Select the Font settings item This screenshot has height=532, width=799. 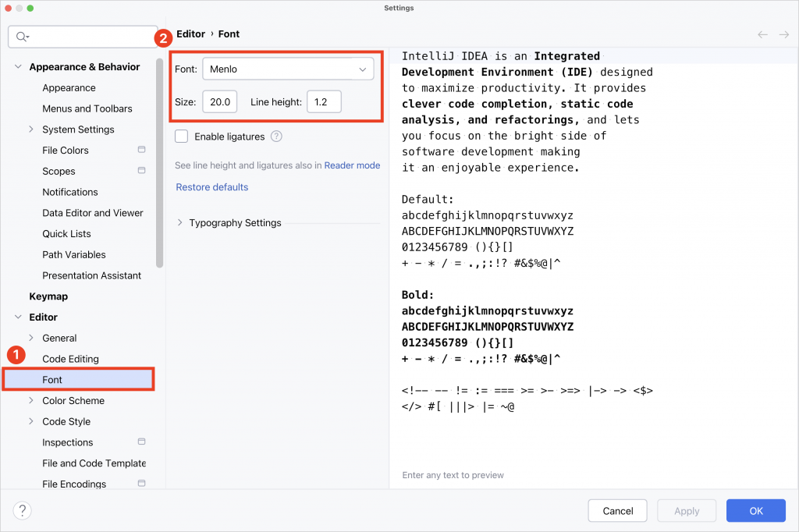(78, 380)
